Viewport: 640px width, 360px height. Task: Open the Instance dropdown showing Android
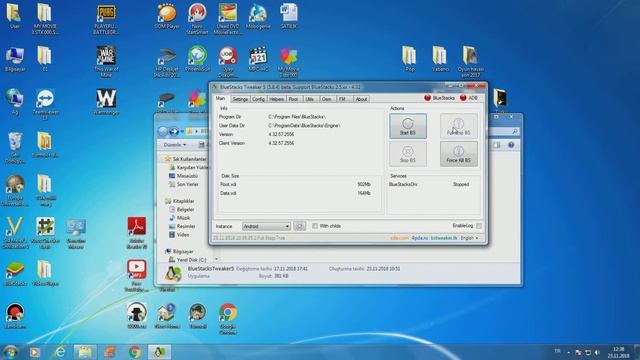(266, 226)
